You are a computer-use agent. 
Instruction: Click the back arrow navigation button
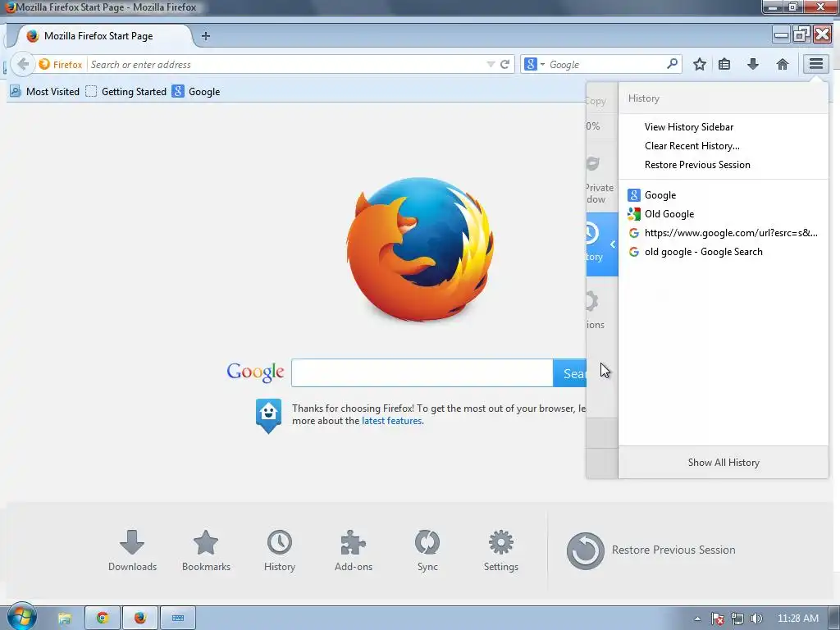click(x=22, y=64)
